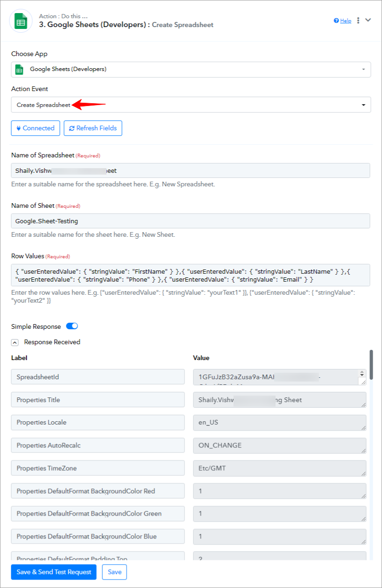
Task: Click the Refresh Fields button
Action: pyautogui.click(x=93, y=128)
